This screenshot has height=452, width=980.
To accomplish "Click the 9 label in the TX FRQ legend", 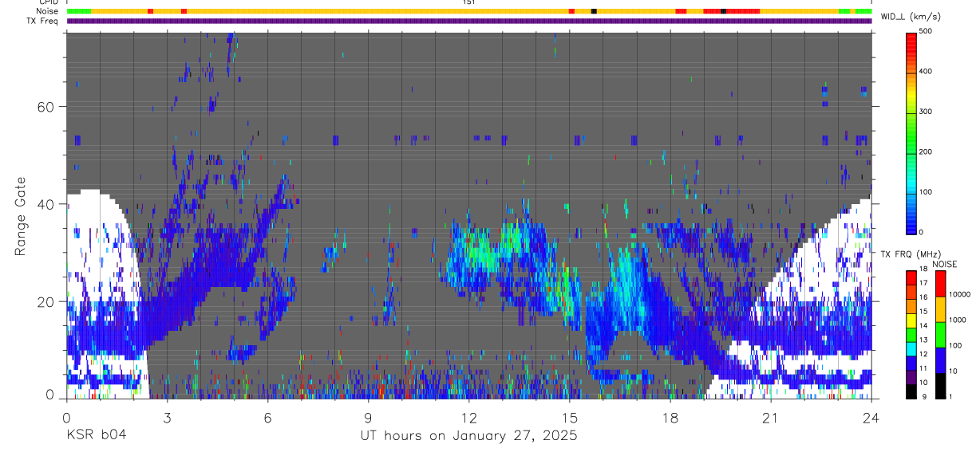I will pos(923,396).
